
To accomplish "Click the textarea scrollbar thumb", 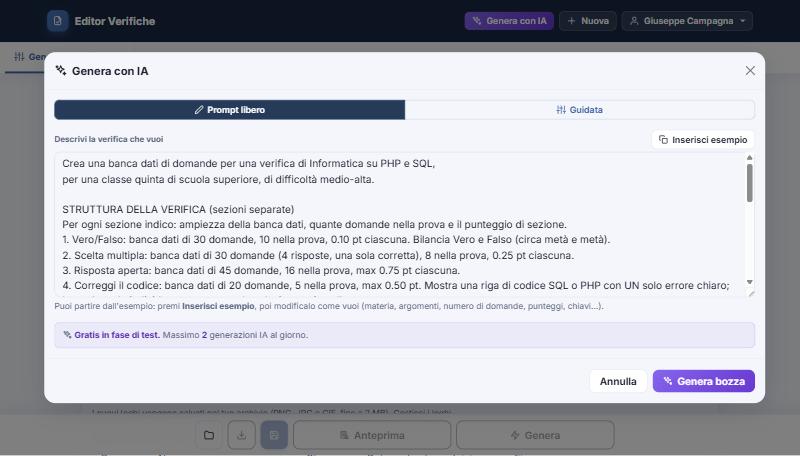I will coord(749,183).
